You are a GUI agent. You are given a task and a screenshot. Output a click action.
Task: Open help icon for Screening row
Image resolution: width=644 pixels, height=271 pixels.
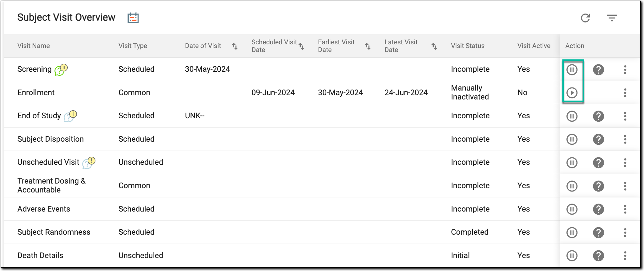click(x=598, y=70)
